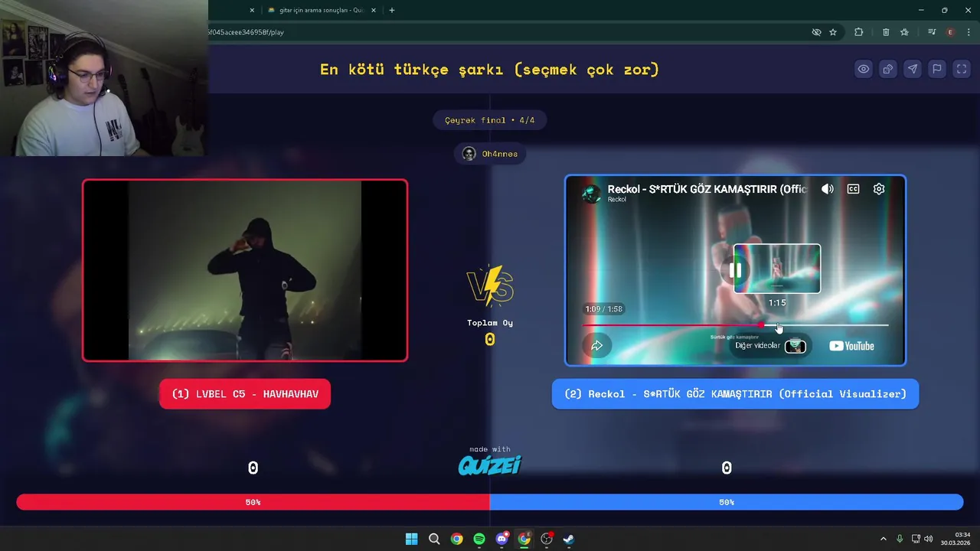Screen dimensions: 980x551
Task: Click the quiz title 'En kötü türkçe şarkı'
Action: coord(490,70)
